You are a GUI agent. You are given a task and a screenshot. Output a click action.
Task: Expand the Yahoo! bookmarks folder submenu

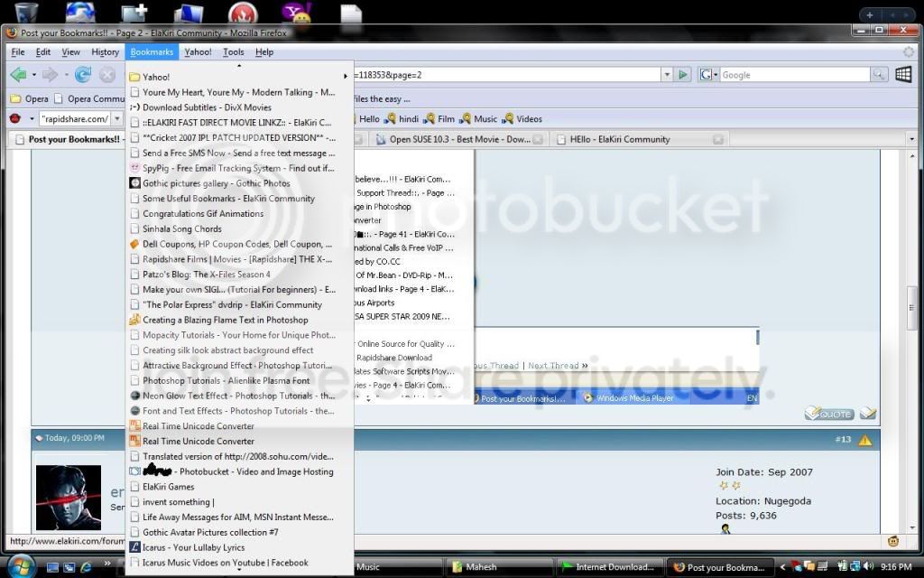click(238, 77)
